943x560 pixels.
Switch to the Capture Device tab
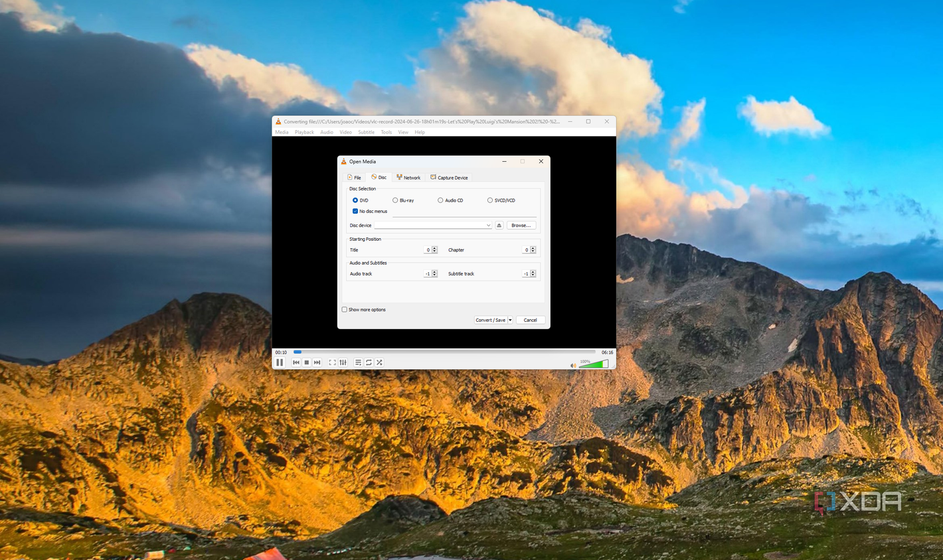(449, 177)
